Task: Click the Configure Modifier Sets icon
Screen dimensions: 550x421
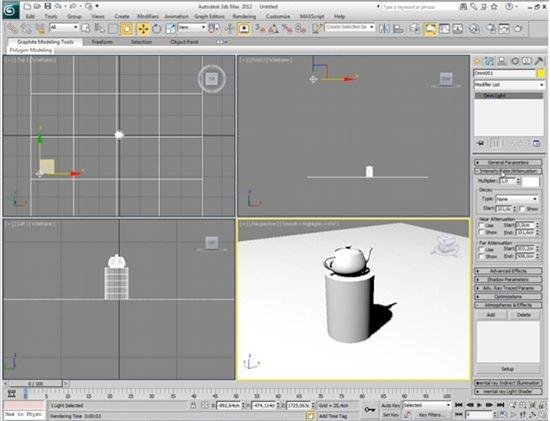Action: coord(536,143)
